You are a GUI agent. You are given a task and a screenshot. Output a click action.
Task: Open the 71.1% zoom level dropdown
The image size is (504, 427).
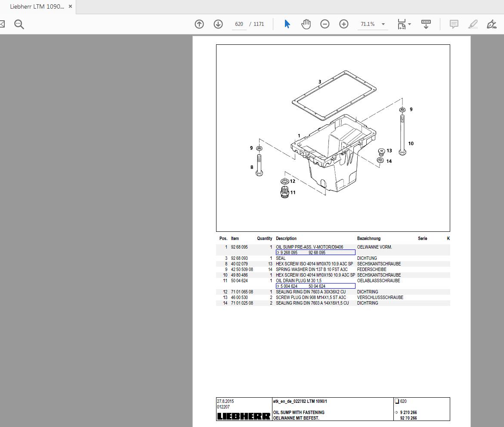tap(383, 24)
